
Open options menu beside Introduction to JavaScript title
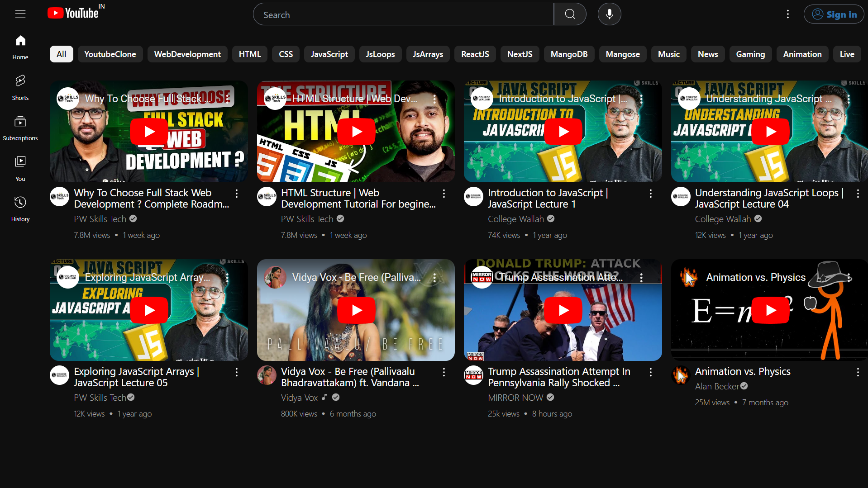click(651, 194)
